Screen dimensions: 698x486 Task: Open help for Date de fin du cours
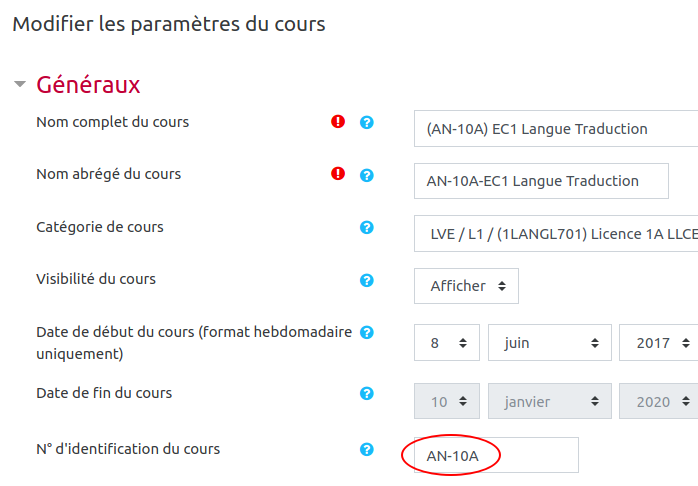pyautogui.click(x=367, y=393)
